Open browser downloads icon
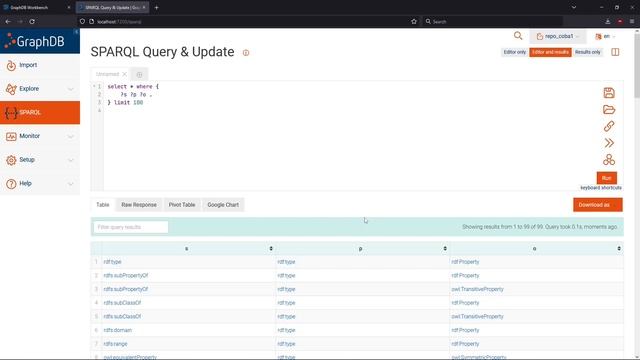 coord(608,21)
